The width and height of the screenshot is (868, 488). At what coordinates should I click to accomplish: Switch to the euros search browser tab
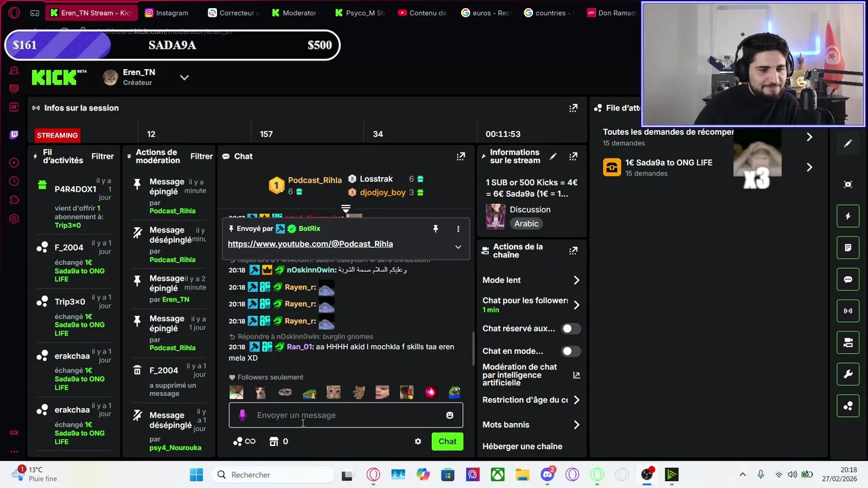click(486, 13)
